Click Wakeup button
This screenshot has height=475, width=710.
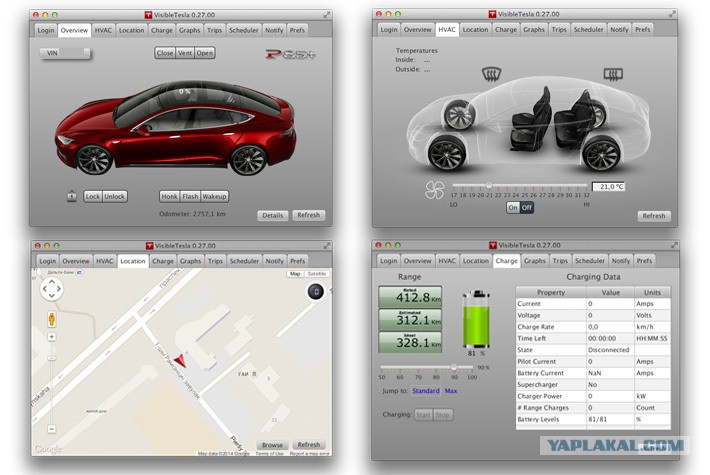coord(214,197)
